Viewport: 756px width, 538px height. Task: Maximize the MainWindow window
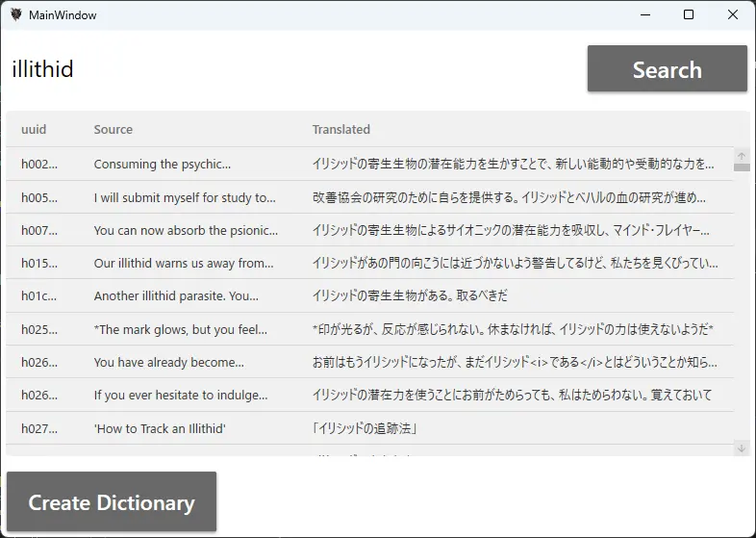coord(689,14)
